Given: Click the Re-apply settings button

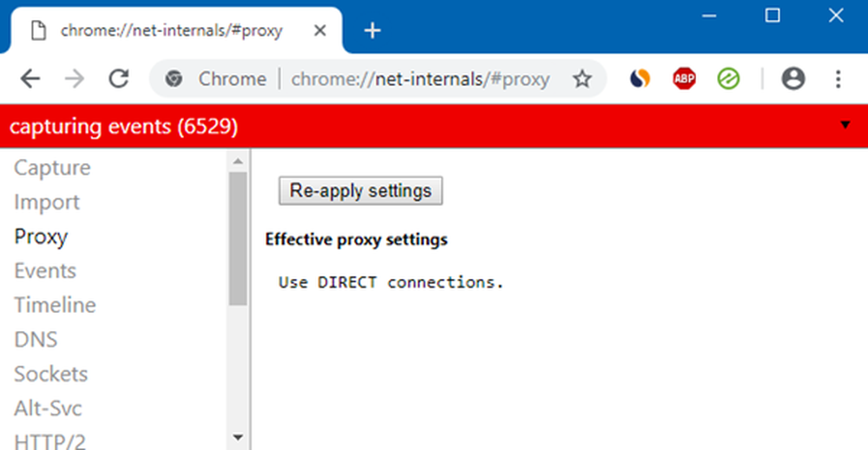Looking at the screenshot, I should [x=360, y=191].
